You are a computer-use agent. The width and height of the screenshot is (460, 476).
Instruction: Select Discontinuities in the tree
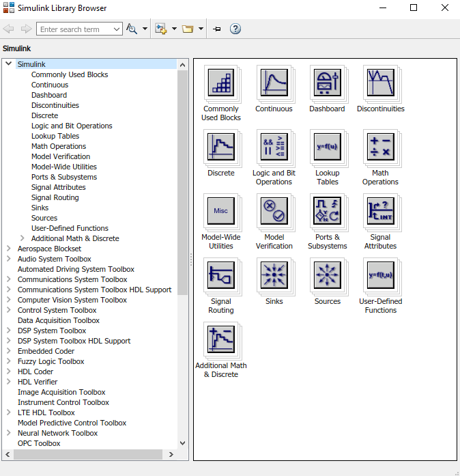coord(55,105)
